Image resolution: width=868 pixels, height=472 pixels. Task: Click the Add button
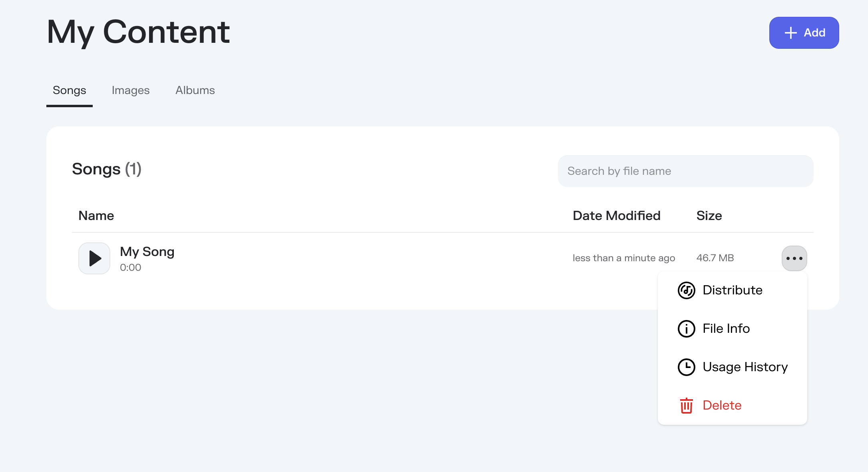pos(804,33)
